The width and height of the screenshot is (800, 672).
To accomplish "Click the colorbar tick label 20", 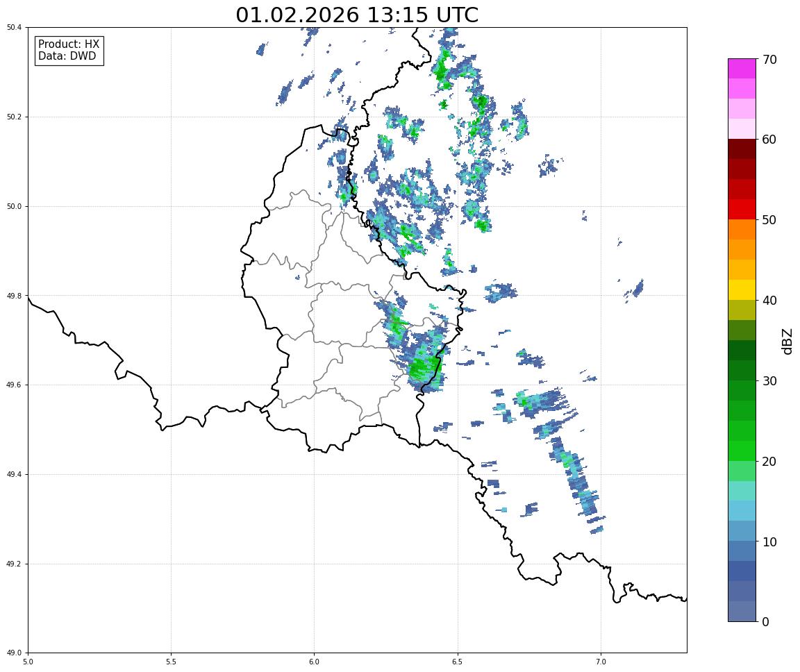I will (769, 462).
